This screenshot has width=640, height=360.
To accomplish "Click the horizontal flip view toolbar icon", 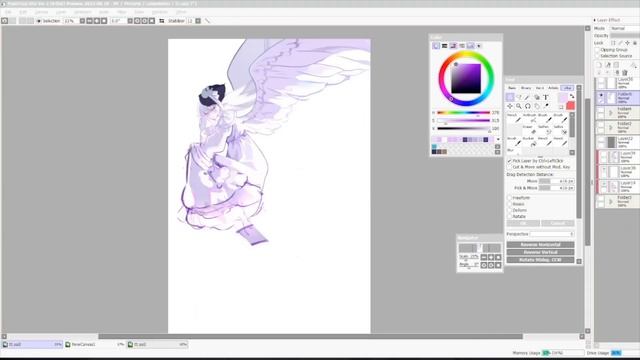I will point(162,21).
